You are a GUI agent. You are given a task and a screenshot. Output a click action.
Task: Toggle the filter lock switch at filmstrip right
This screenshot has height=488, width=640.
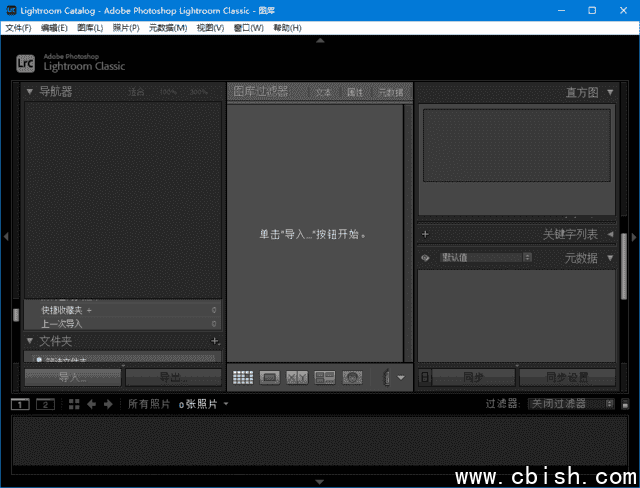point(625,404)
